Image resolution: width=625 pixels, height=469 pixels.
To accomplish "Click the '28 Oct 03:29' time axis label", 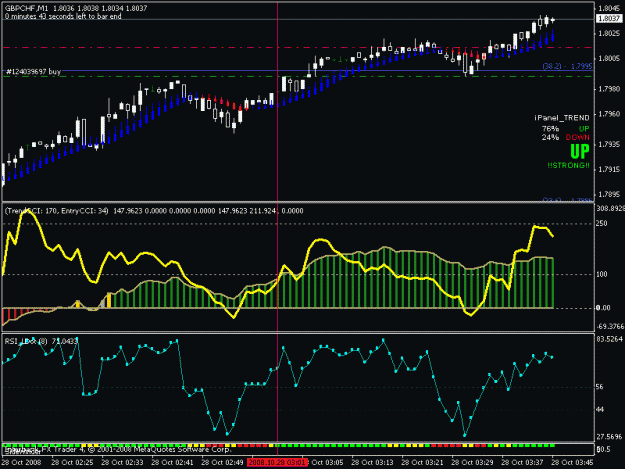I will point(472,463).
